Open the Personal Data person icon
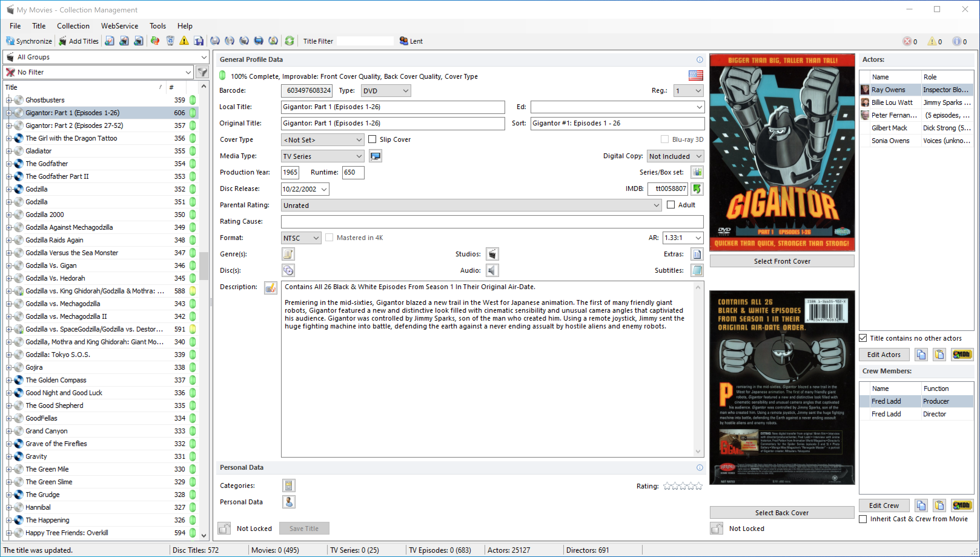This screenshot has height=557, width=980. pos(289,502)
